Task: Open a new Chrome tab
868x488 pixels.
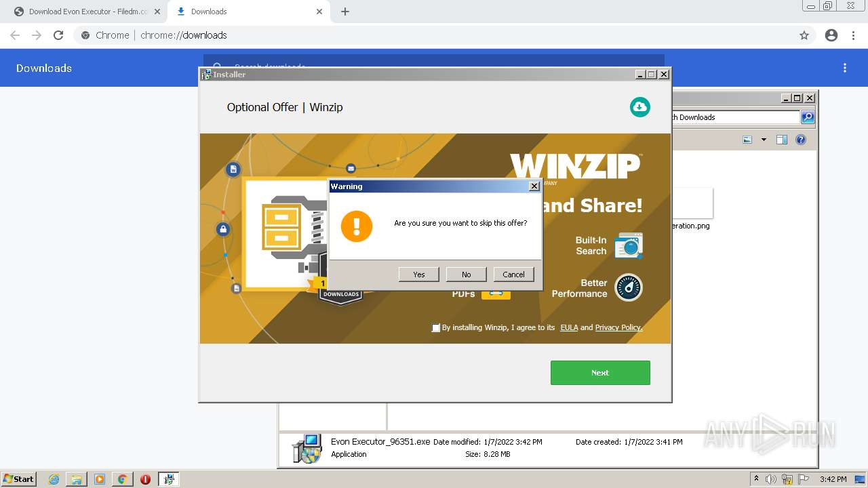Action: [x=345, y=12]
